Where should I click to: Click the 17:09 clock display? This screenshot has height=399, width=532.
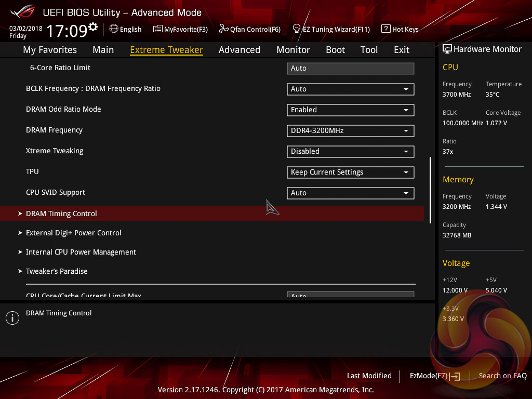[x=67, y=31]
